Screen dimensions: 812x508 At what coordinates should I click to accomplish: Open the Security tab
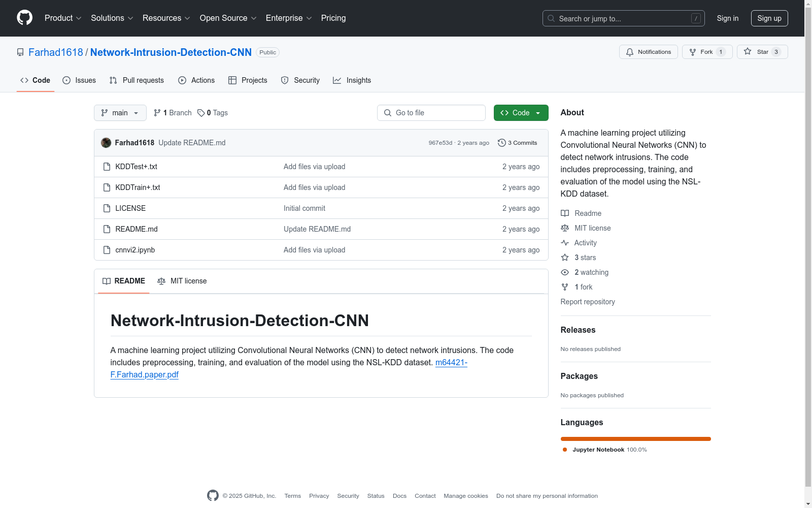(x=300, y=80)
